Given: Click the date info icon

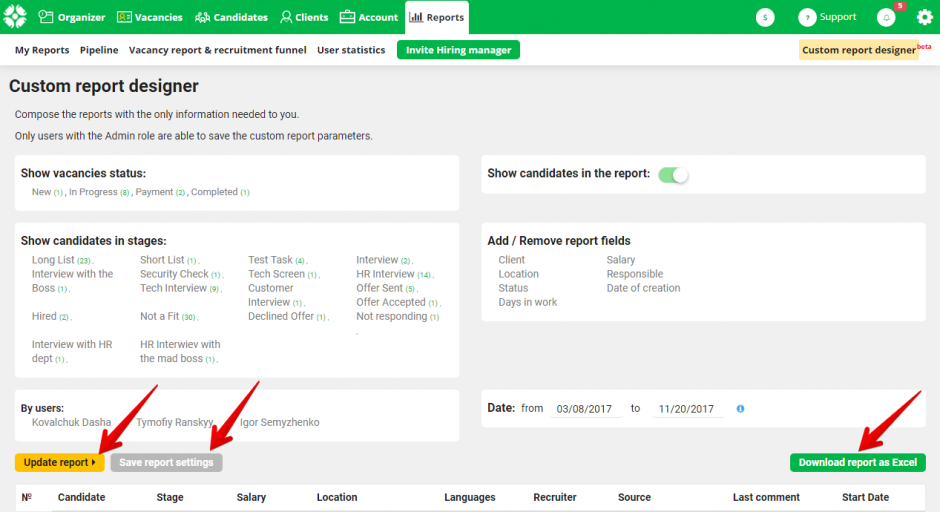Looking at the screenshot, I should (x=740, y=409).
